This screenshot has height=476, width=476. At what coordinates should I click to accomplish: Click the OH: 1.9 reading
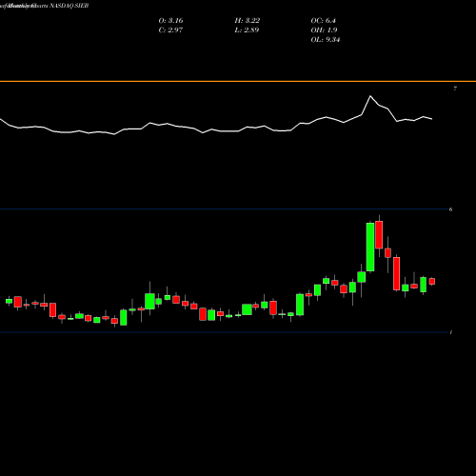coord(324,30)
